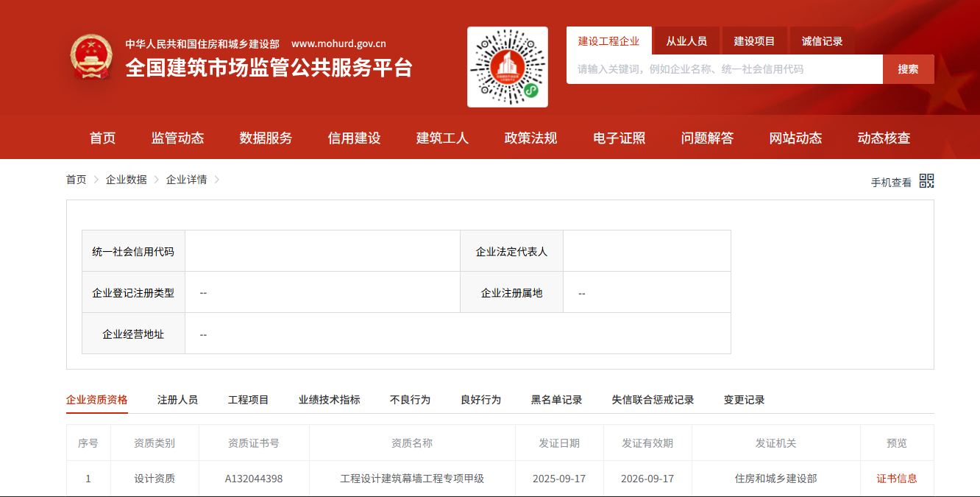Viewport: 980px width, 497px height.
Task: View the 变更记录 tab
Action: 744,400
